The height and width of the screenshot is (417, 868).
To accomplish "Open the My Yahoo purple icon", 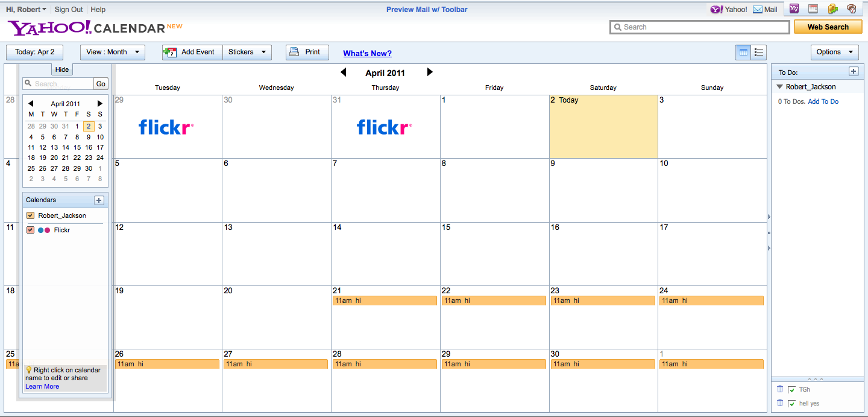I will 794,8.
